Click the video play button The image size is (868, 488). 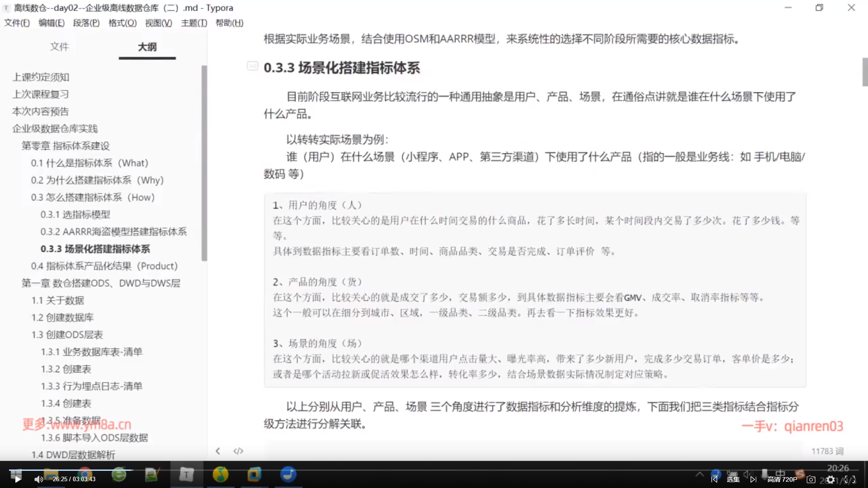tap(17, 479)
